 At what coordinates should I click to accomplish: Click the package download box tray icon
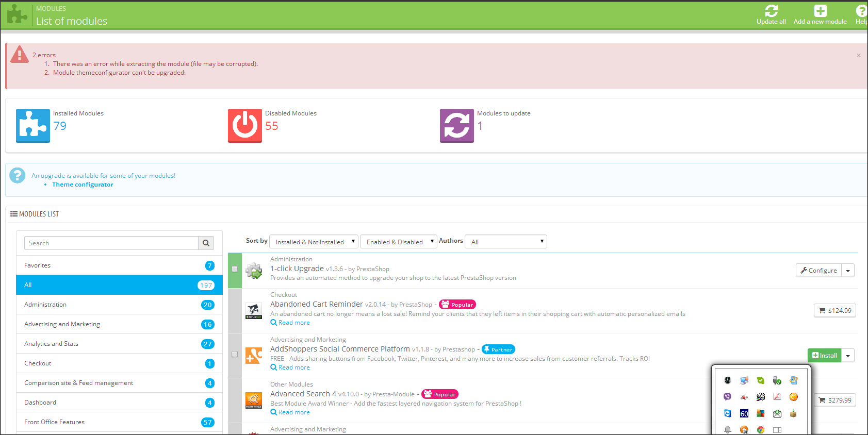click(x=794, y=413)
